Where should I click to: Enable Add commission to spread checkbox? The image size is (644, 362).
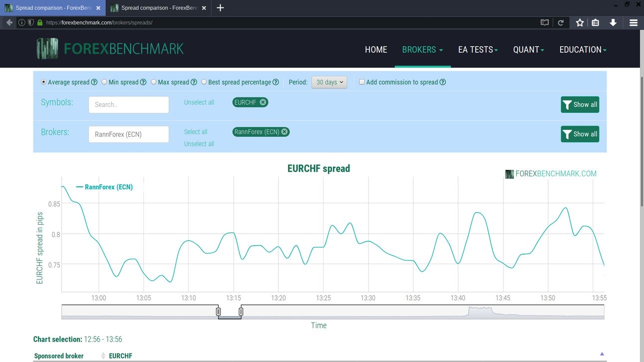click(362, 82)
